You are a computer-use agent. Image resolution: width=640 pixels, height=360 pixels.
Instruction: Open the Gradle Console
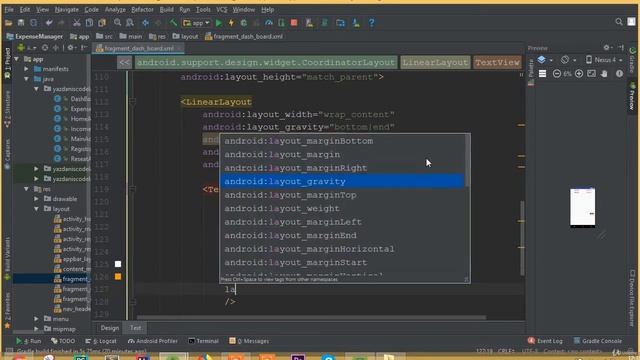click(598, 341)
